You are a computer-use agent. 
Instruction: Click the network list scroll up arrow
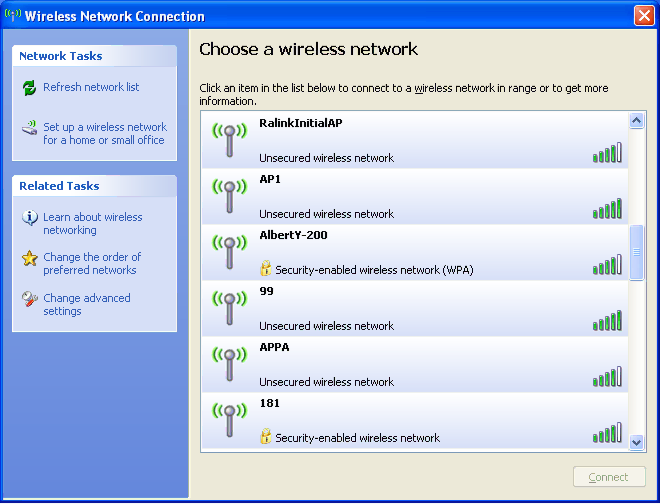pos(636,121)
